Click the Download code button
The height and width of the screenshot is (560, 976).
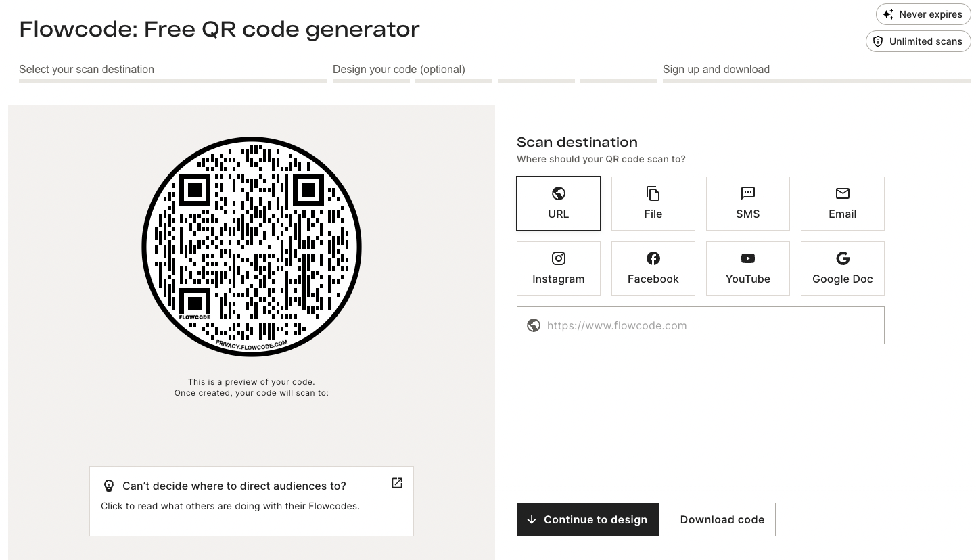coord(722,519)
